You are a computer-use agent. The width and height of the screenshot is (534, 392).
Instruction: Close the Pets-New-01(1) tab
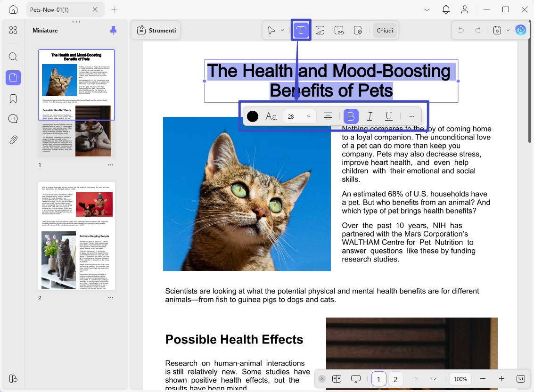coord(95,9)
